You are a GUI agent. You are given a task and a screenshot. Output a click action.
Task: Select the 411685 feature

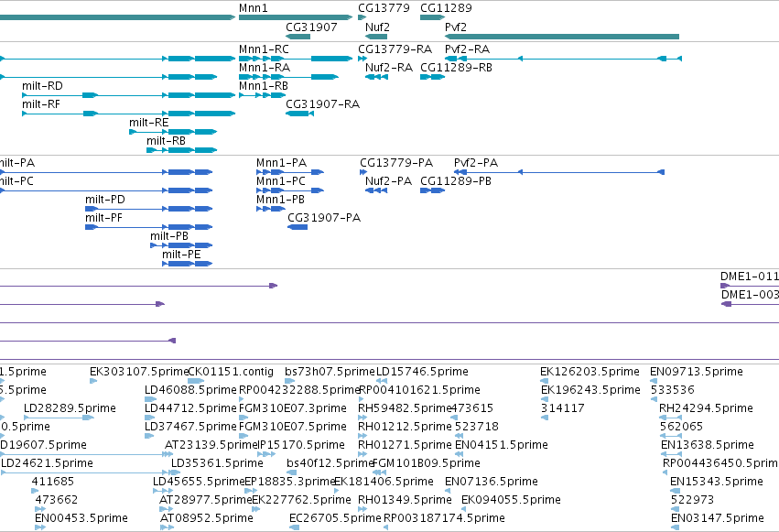coord(36,491)
